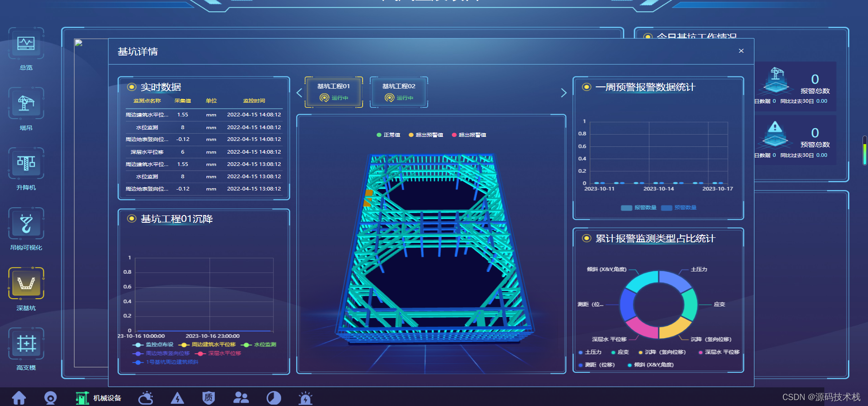
Task: Close the 基坑详情 dialog
Action: pyautogui.click(x=741, y=51)
